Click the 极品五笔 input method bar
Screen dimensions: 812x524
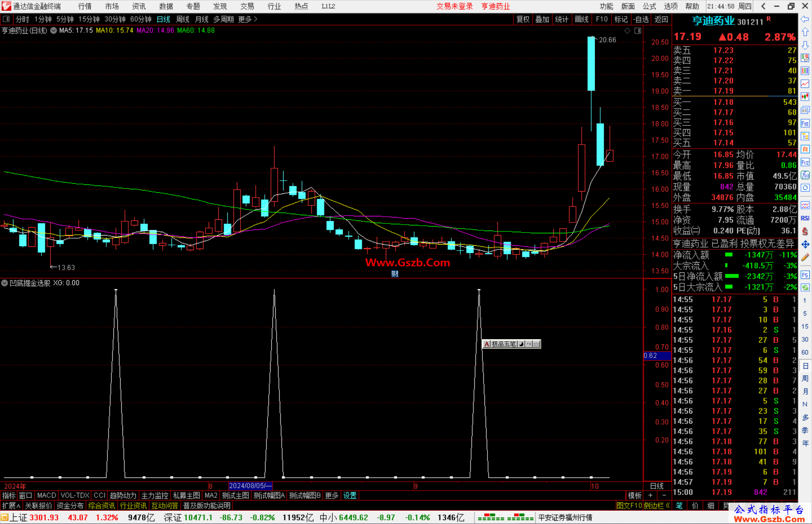click(x=511, y=344)
